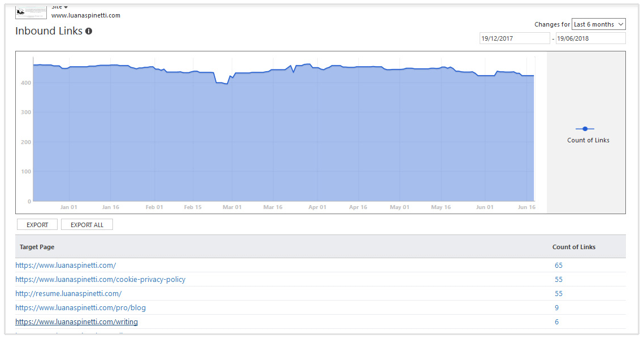The width and height of the screenshot is (644, 339).
Task: Click the start date field 19/12/2017
Action: click(514, 38)
